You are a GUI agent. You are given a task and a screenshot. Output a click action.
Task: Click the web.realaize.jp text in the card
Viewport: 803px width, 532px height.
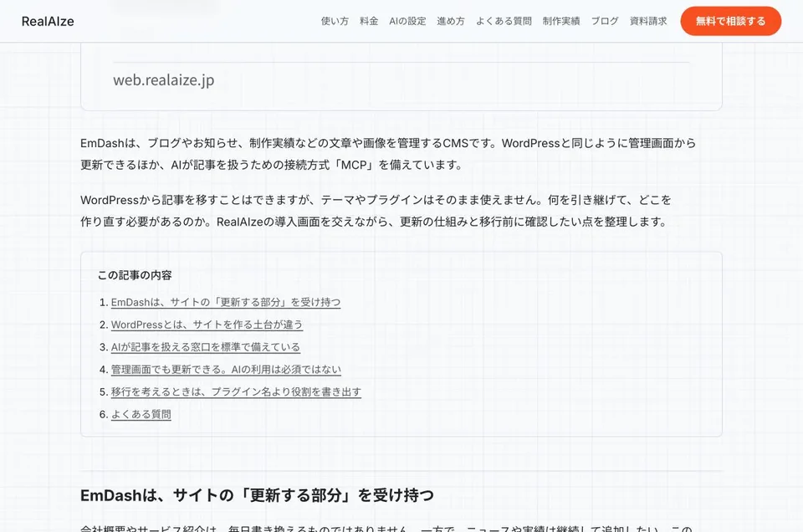tap(163, 80)
